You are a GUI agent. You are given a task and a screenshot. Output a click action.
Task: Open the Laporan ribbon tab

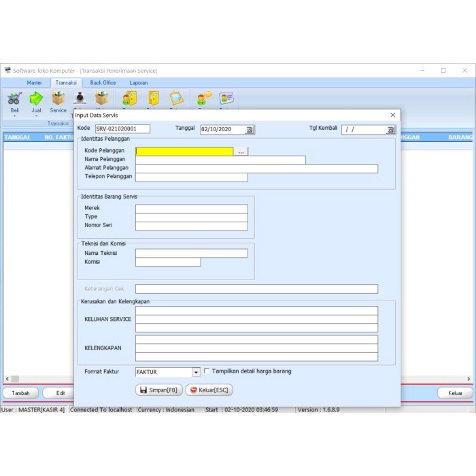139,82
